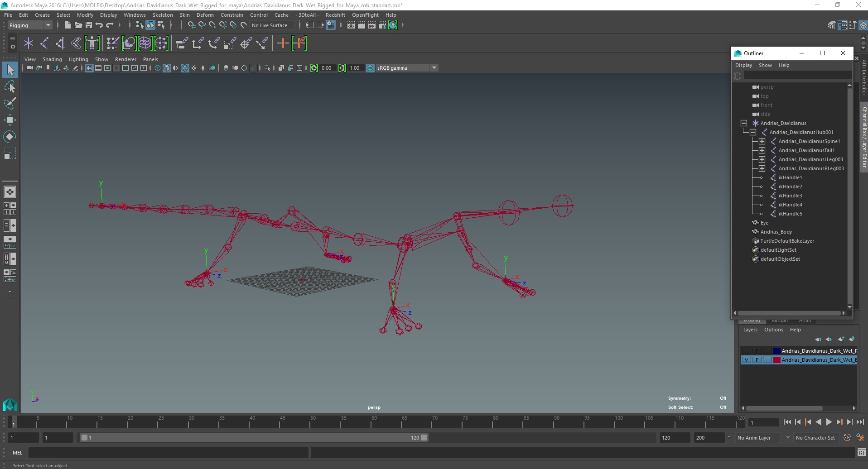Screen dimensions: 868x469
Task: Toggle visibility V of red display layer
Action: pyautogui.click(x=747, y=360)
